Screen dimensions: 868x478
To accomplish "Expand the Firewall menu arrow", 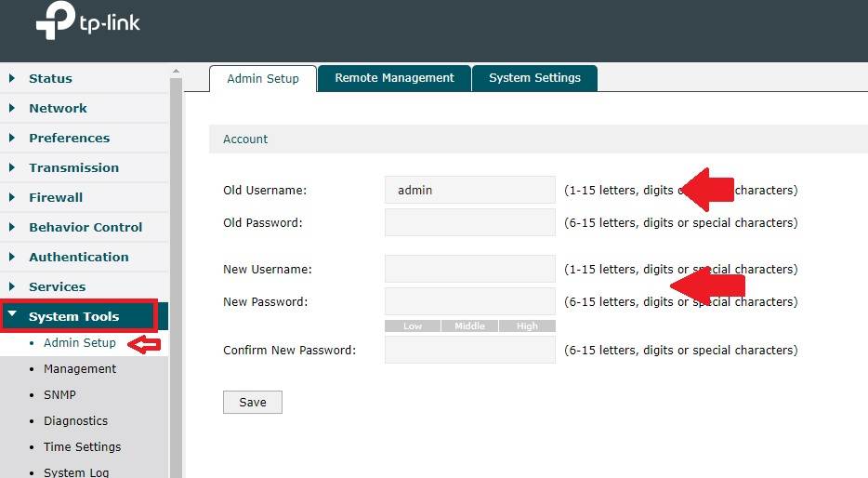I will point(12,197).
